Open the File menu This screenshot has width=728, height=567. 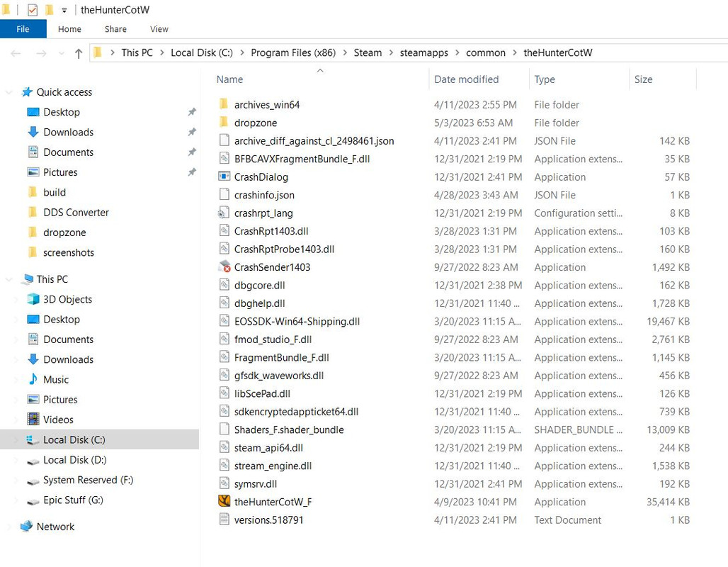point(23,29)
